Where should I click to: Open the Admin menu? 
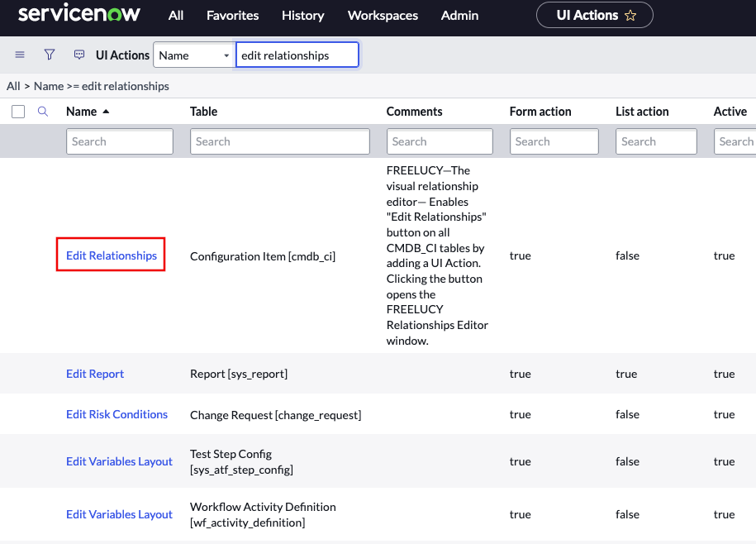459,16
